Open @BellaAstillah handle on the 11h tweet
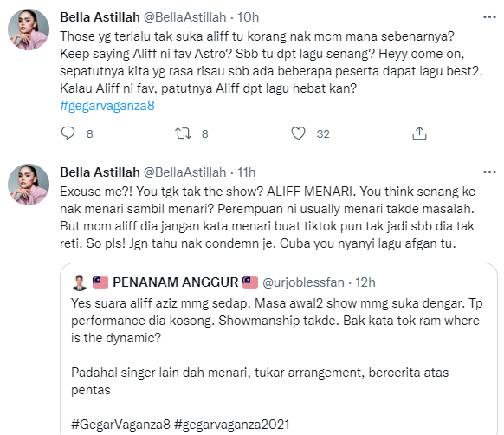Viewport: 504px width, 435px height. coord(184,172)
